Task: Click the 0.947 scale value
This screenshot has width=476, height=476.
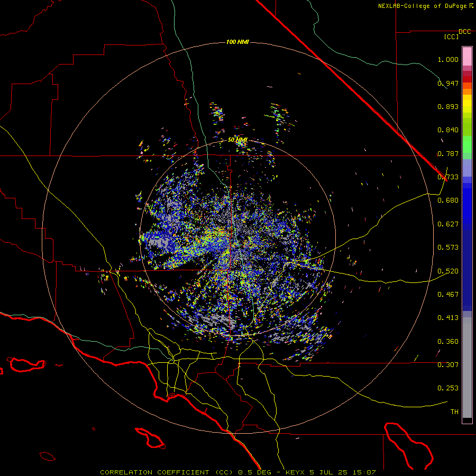Action: point(448,83)
